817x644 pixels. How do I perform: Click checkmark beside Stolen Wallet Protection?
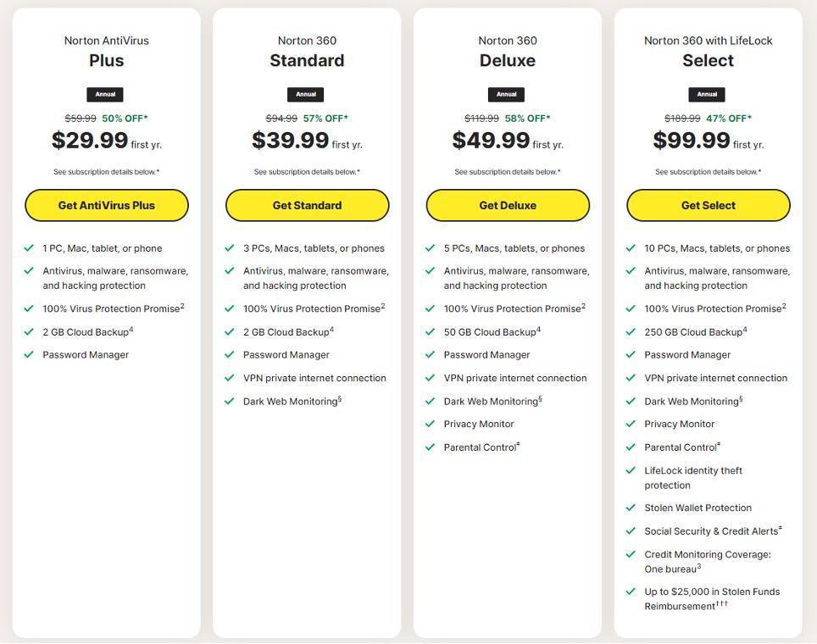pyautogui.click(x=631, y=508)
